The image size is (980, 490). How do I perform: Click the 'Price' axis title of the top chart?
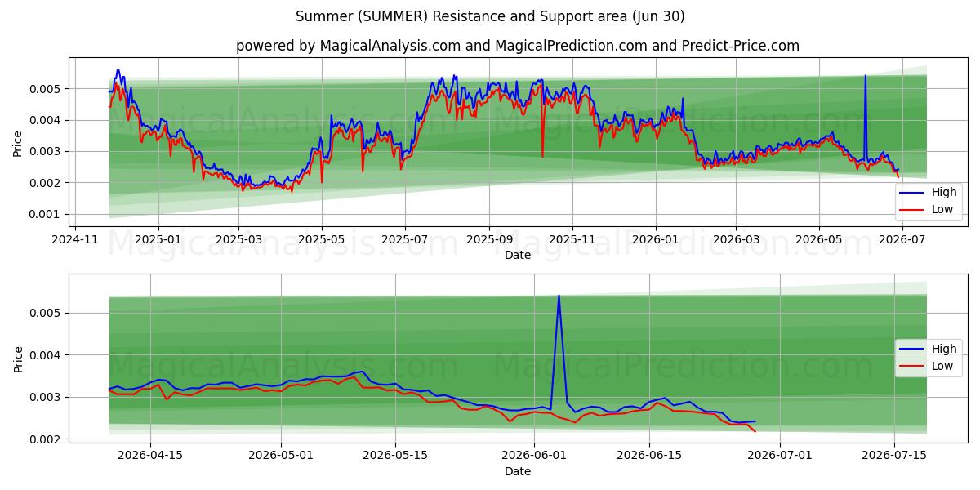18,143
